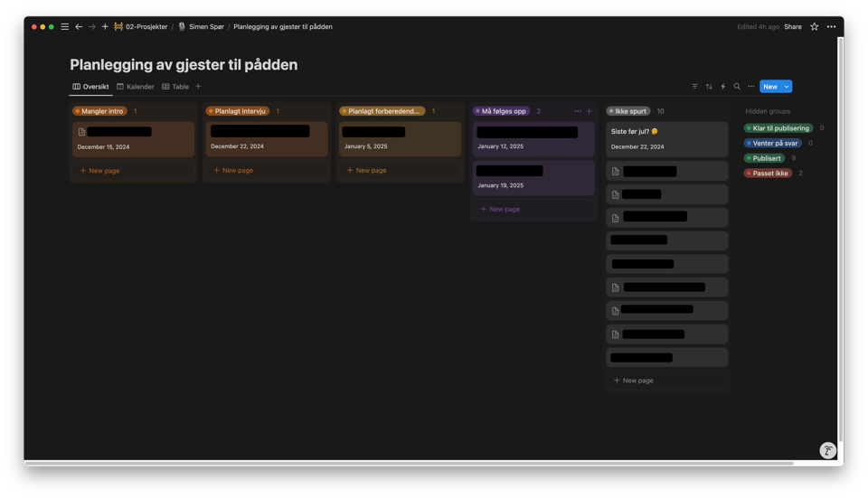This screenshot has width=868, height=498.
Task: Open the lightning automations icon
Action: pos(722,87)
